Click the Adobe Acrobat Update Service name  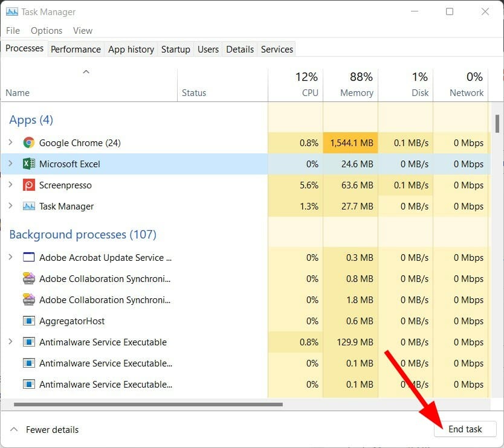pyautogui.click(x=105, y=258)
